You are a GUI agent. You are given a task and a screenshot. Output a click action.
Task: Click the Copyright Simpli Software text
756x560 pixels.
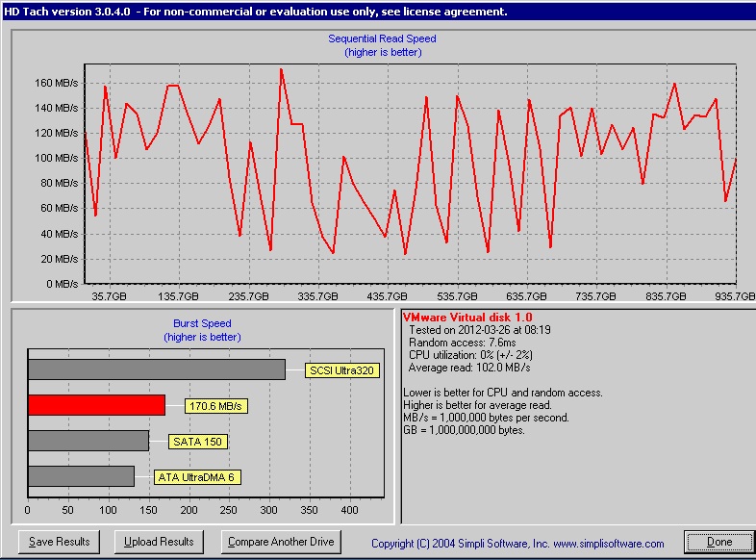[x=517, y=543]
